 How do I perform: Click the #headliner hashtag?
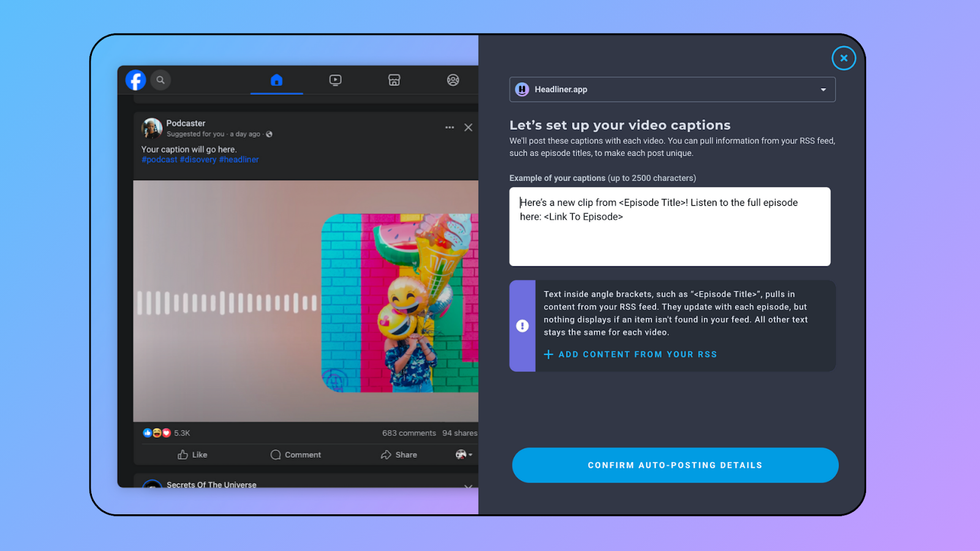point(239,160)
